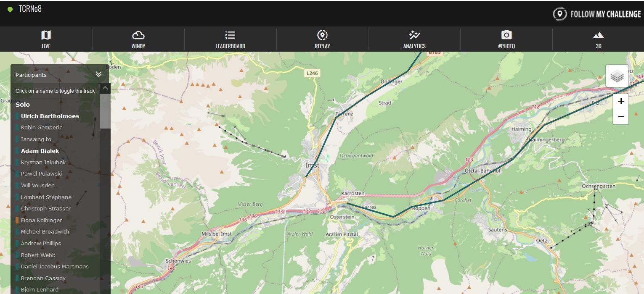Click the Haimingerberg label on map
The image size is (644, 294).
(547, 139)
